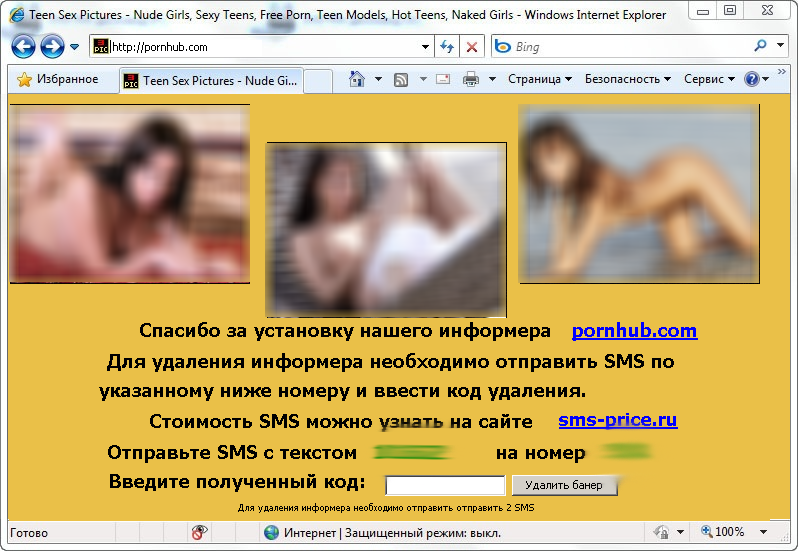798x551 pixels.
Task: Go forward with the Forward arrow button
Action: pos(52,47)
